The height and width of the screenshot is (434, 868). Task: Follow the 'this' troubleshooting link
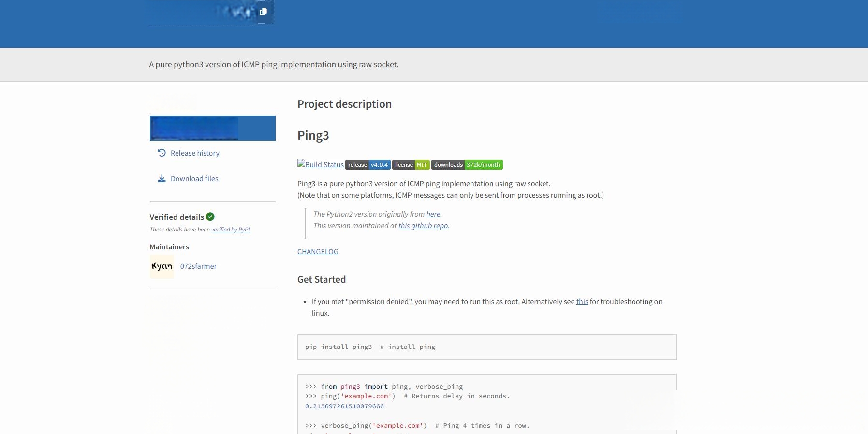click(582, 302)
